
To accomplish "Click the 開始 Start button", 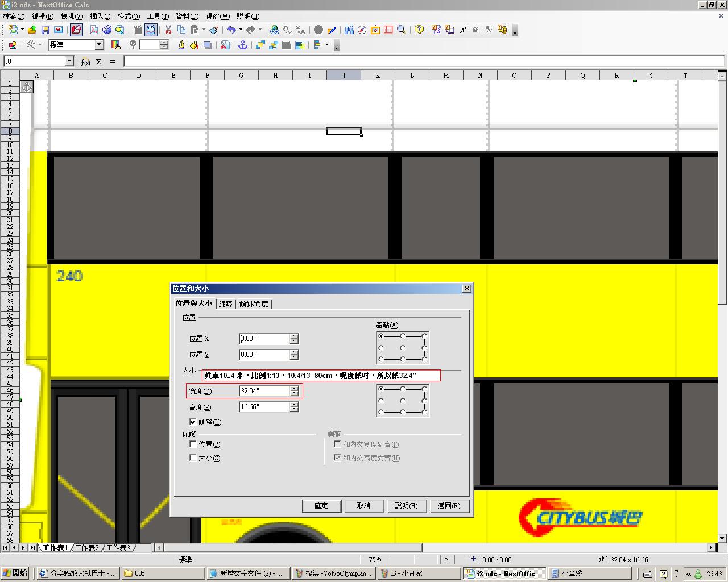I will point(15,573).
